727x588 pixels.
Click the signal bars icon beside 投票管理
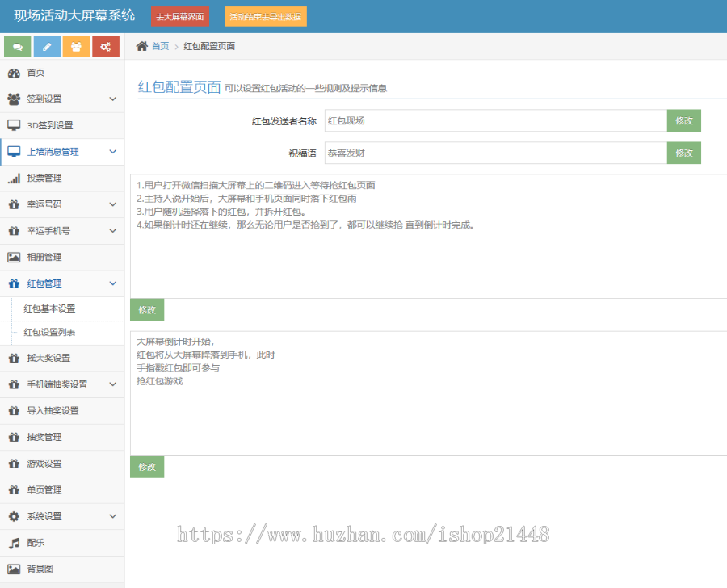[14, 178]
